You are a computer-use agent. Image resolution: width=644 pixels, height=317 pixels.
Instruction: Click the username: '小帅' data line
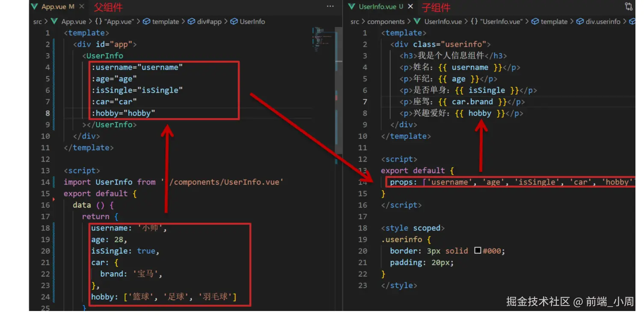click(x=128, y=228)
